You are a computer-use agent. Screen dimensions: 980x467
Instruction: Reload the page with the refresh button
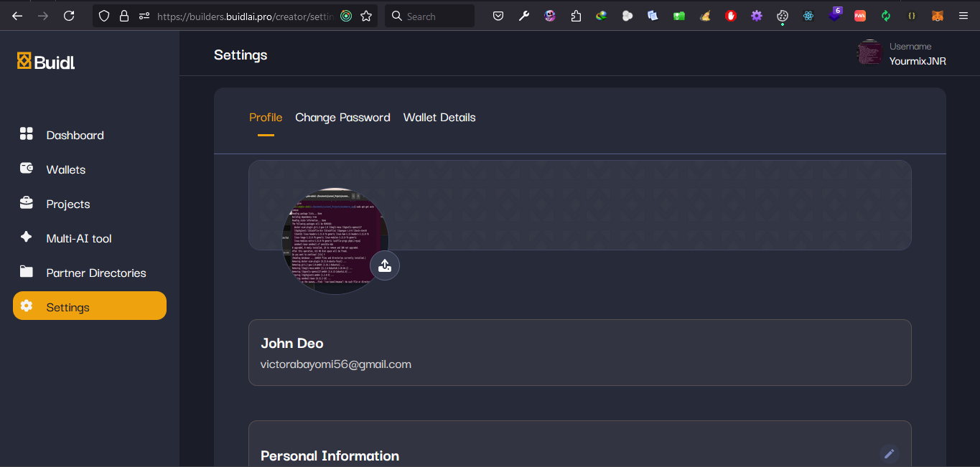69,16
